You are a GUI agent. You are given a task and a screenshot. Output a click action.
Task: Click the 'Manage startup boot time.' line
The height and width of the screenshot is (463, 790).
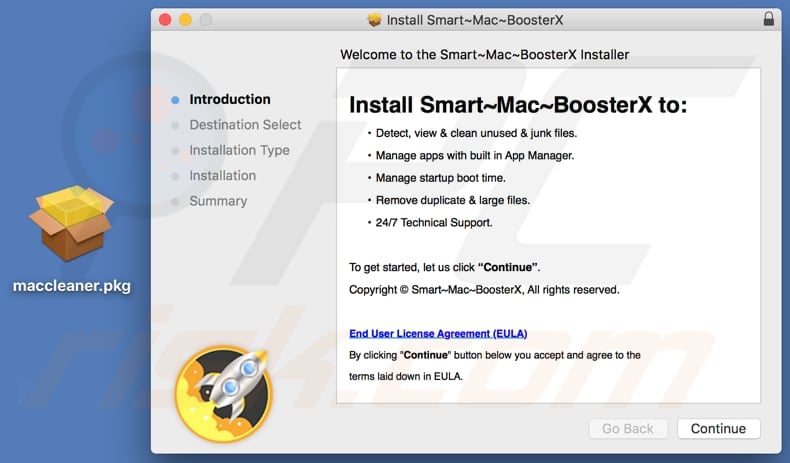[440, 178]
